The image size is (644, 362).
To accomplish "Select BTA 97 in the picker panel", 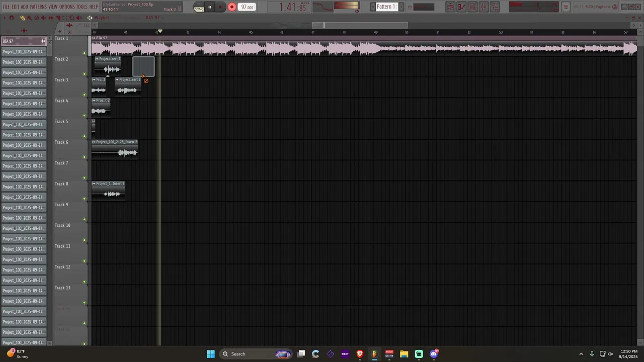I will [24, 41].
